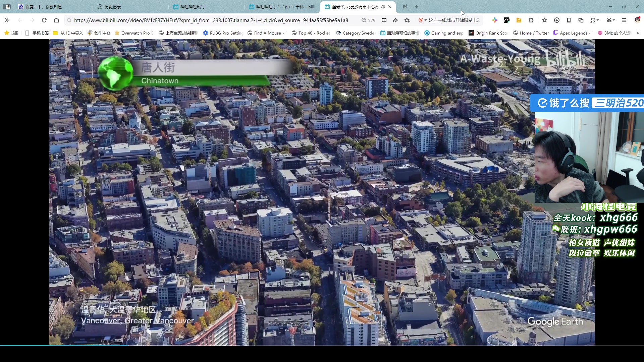Close the 温哥华 video tab
Viewport: 644px width, 362px height.
[390, 7]
